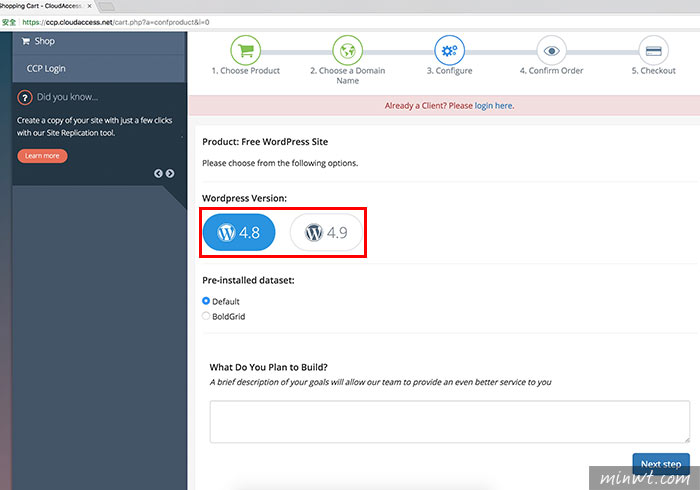Click the Checkout credit card icon
This screenshot has height=490, width=700.
coord(653,50)
